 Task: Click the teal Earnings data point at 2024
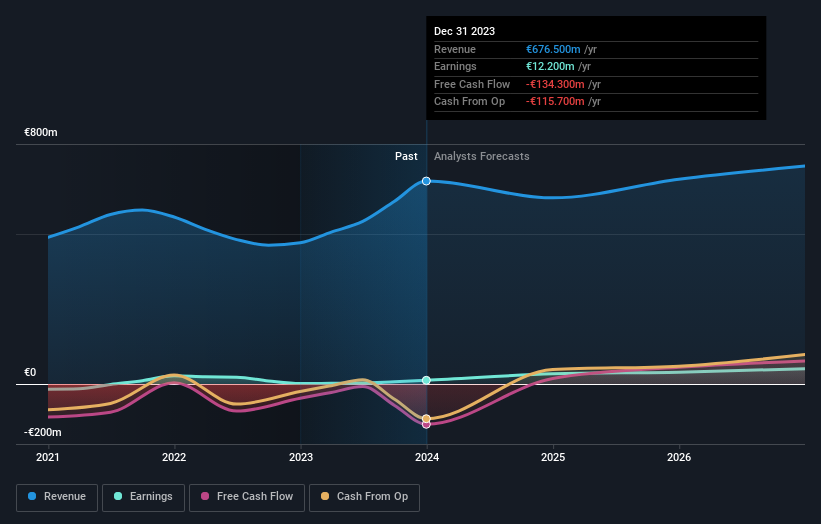coord(426,380)
